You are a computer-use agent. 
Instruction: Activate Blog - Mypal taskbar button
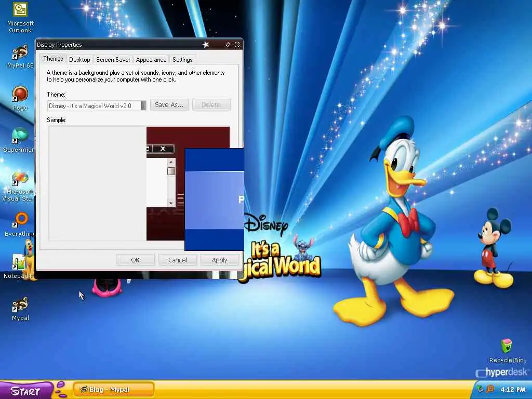(114, 390)
